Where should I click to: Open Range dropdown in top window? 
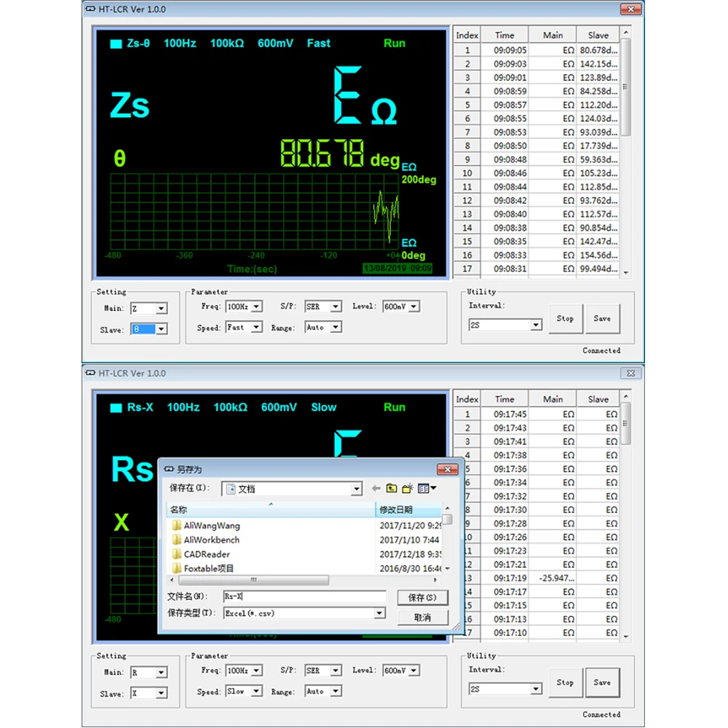pos(335,328)
